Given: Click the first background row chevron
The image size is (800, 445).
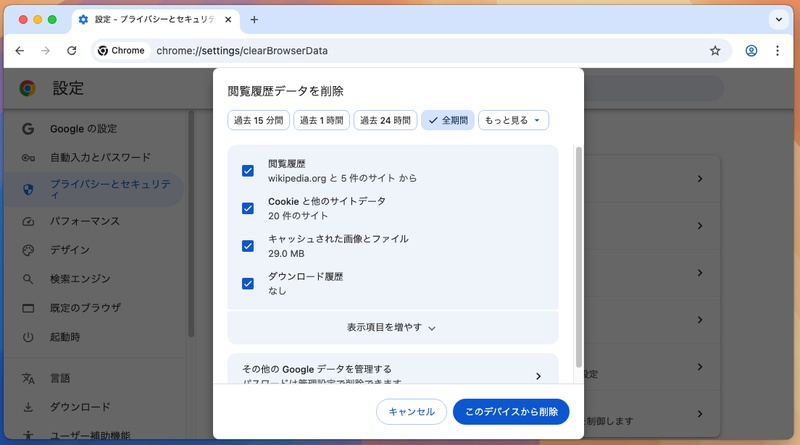Looking at the screenshot, I should [700, 179].
